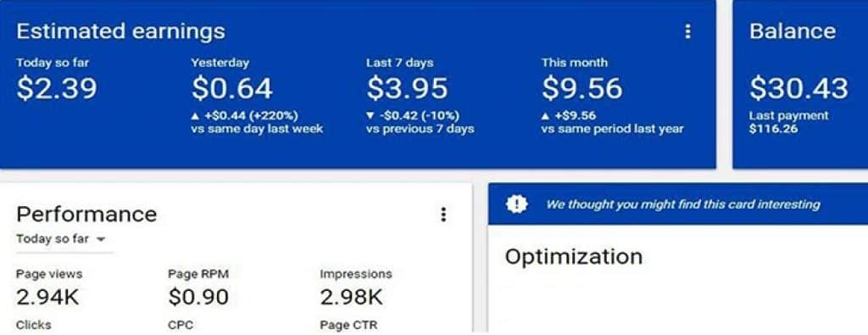Click Yesterday earnings value $0.64
Image resolution: width=868 pixels, height=335 pixels.
pyautogui.click(x=232, y=88)
